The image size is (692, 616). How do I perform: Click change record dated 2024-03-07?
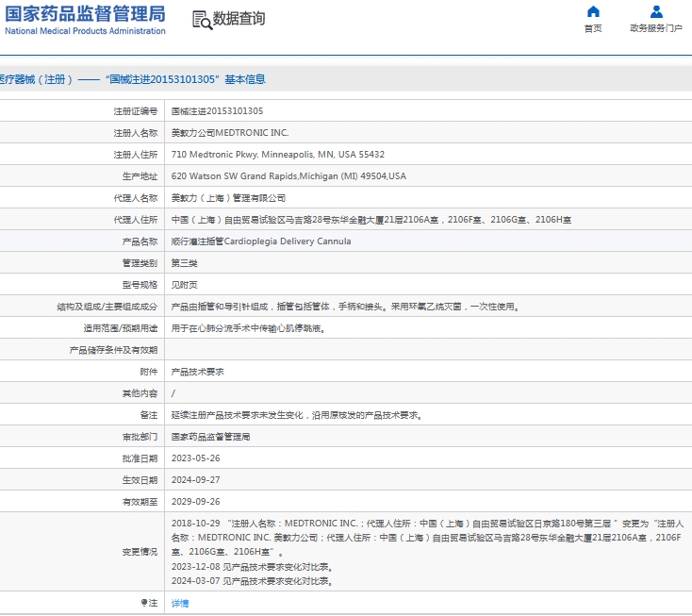(x=253, y=581)
